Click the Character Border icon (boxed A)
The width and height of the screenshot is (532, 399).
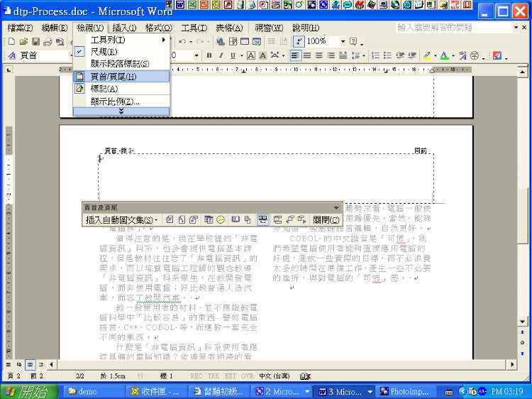click(x=250, y=55)
